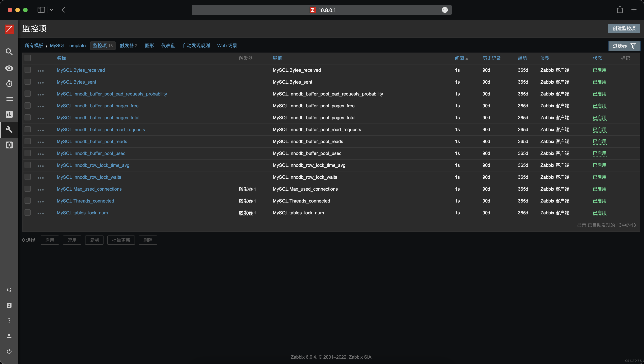Check the Innodb_buffer_pool_reads row checkbox

tap(27, 141)
